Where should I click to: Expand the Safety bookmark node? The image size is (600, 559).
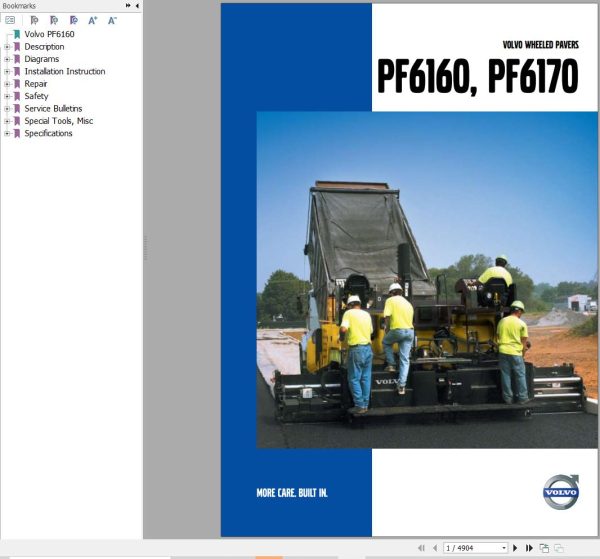point(7,96)
